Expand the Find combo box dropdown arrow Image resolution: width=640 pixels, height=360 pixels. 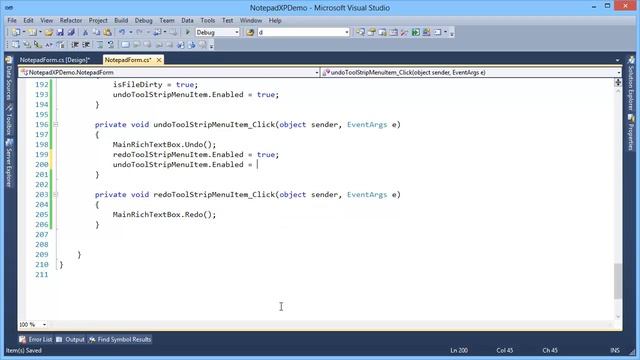pos(347,32)
